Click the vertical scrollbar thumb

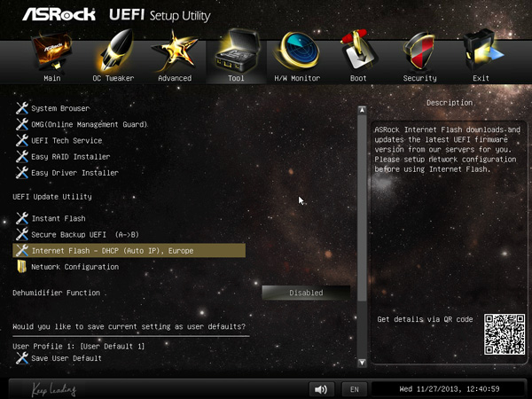pos(362,208)
